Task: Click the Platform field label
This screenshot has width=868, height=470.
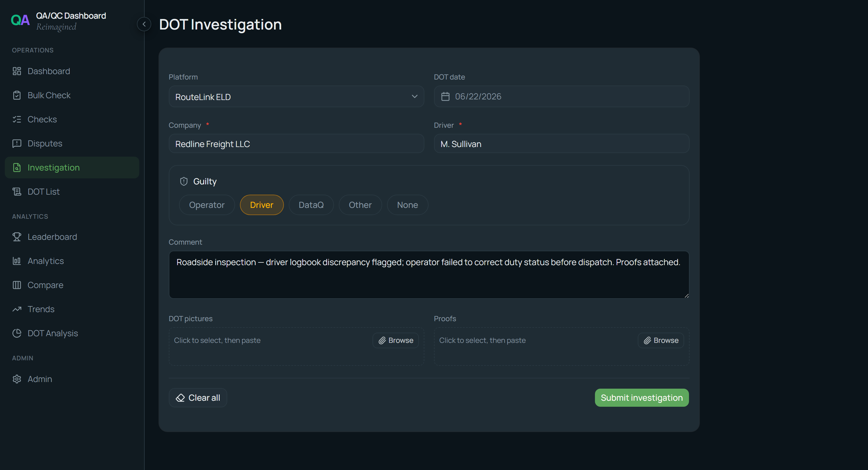Action: point(183,77)
